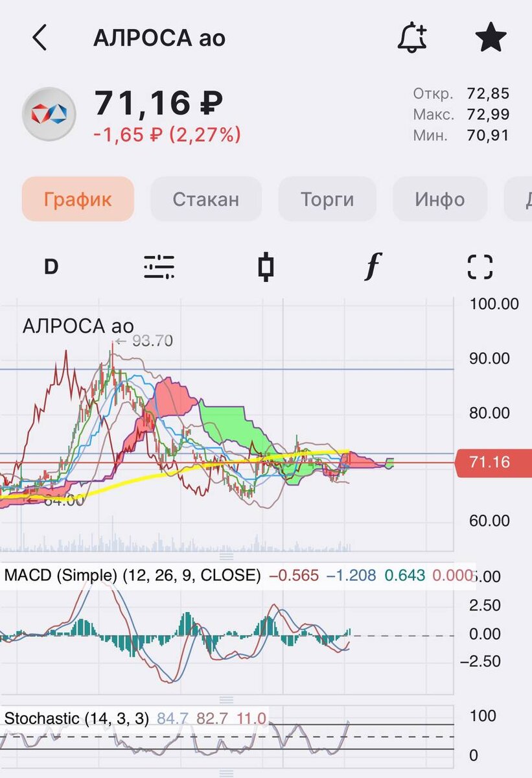The width and height of the screenshot is (532, 778).
Task: Open the Торги tab
Action: point(327,199)
